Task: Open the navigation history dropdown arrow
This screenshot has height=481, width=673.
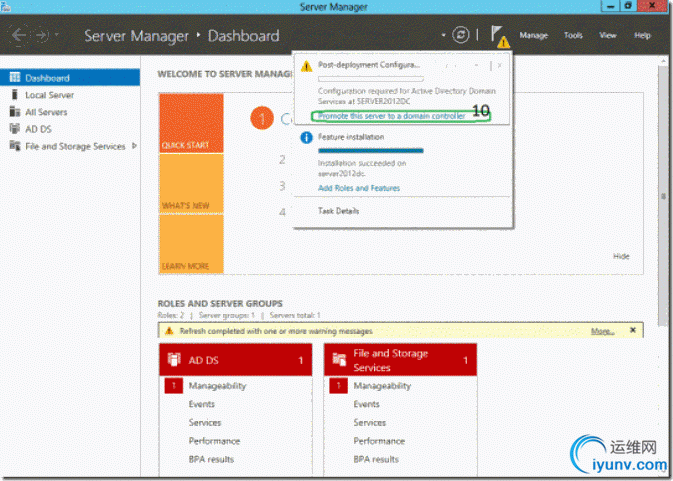Action: coord(57,34)
